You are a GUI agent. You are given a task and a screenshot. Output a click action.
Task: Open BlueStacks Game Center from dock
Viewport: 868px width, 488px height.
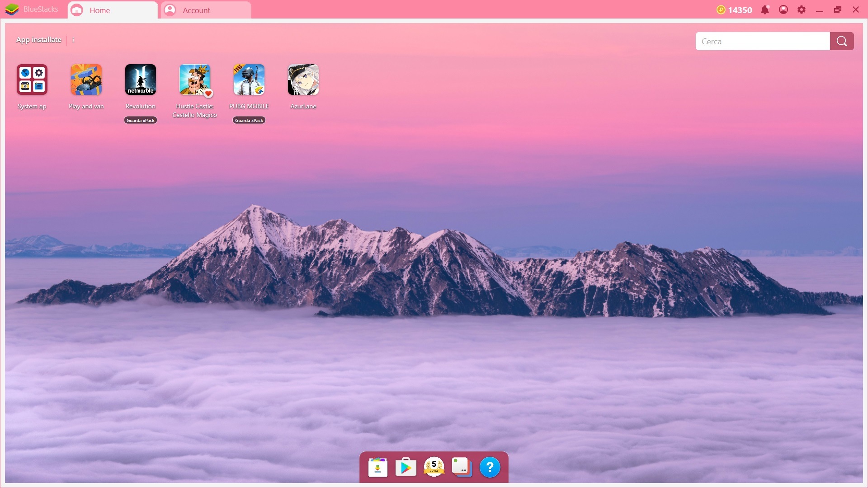tap(434, 467)
